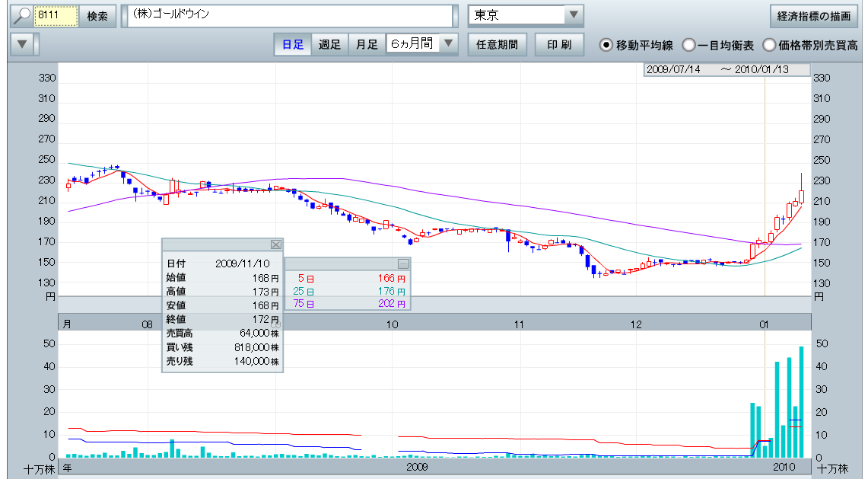868x479 pixels.
Task: Select the 一目均衡表 radio button
Action: (688, 45)
